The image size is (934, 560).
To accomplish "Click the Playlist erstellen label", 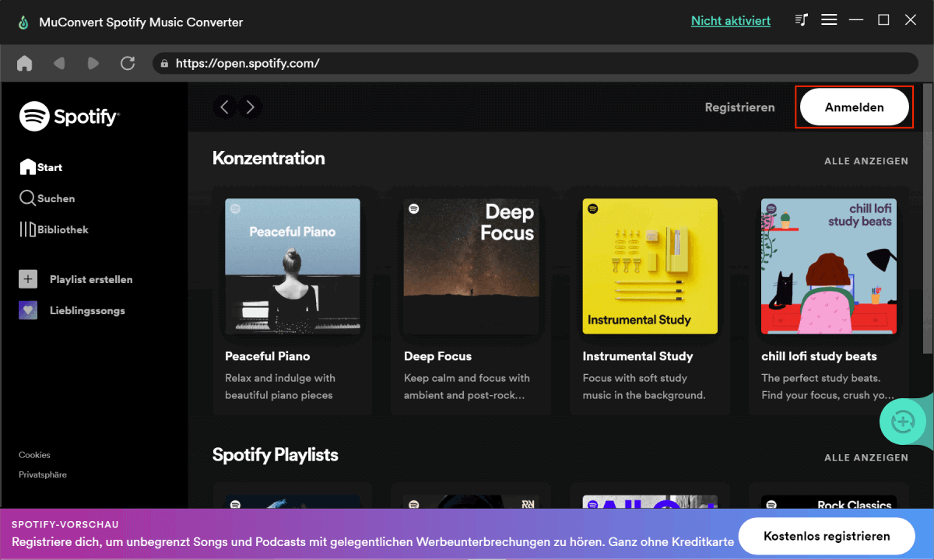I will click(x=91, y=279).
